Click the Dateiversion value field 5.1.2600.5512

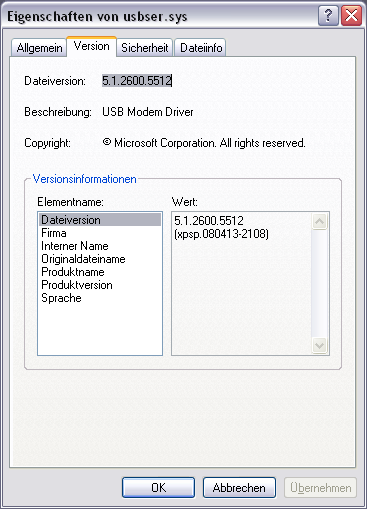[x=137, y=81]
